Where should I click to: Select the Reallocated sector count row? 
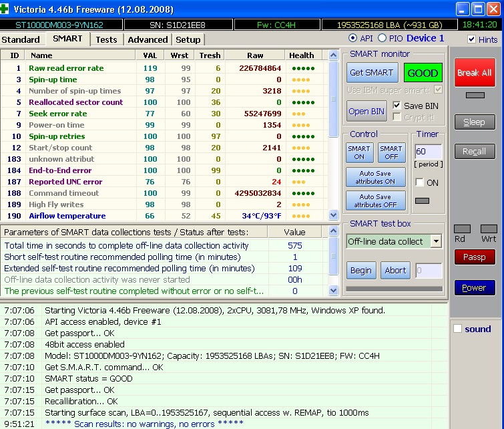(x=164, y=102)
